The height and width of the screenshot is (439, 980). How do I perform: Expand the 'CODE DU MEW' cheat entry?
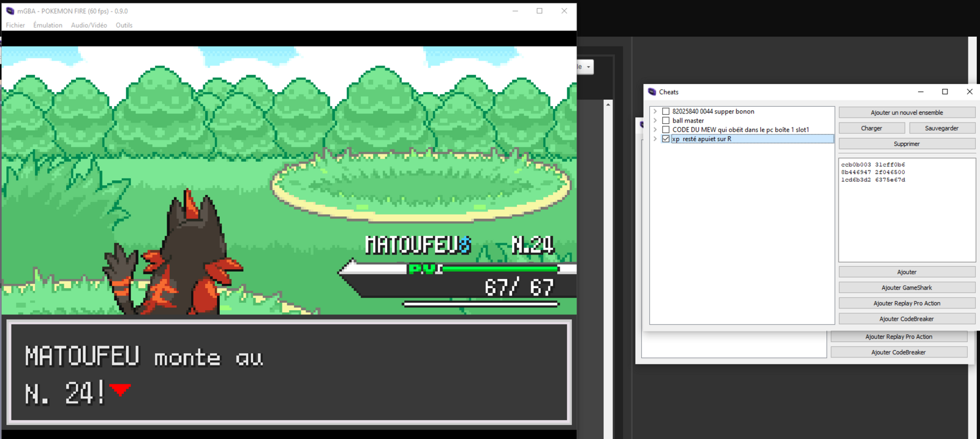point(655,130)
